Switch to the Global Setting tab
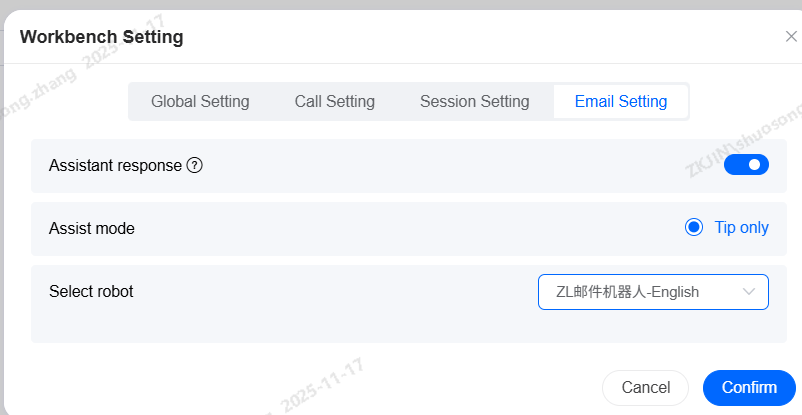 pyautogui.click(x=200, y=101)
